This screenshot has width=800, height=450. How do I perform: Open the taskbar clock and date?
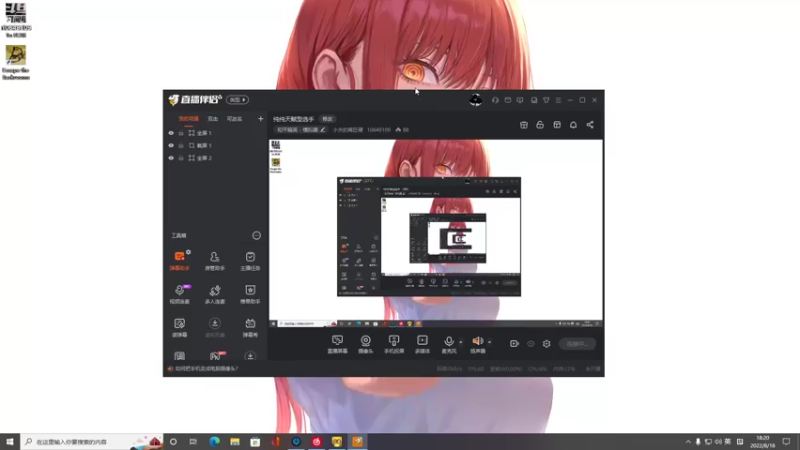pyautogui.click(x=763, y=442)
